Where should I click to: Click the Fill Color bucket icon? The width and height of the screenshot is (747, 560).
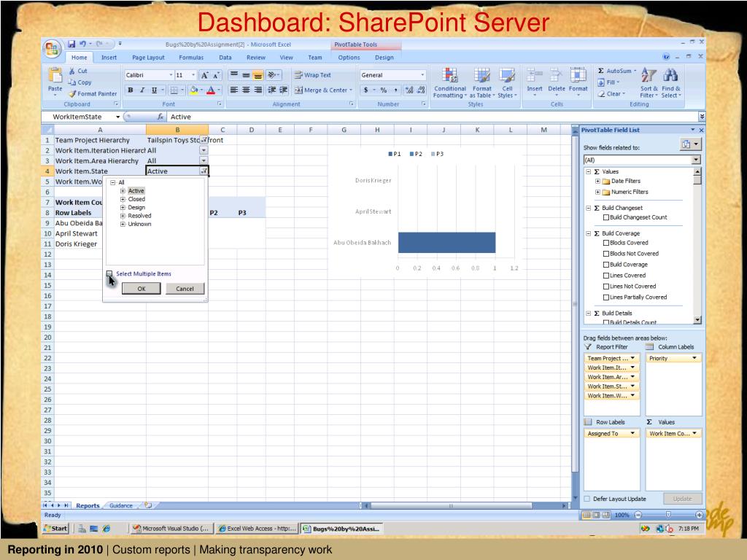[x=193, y=90]
